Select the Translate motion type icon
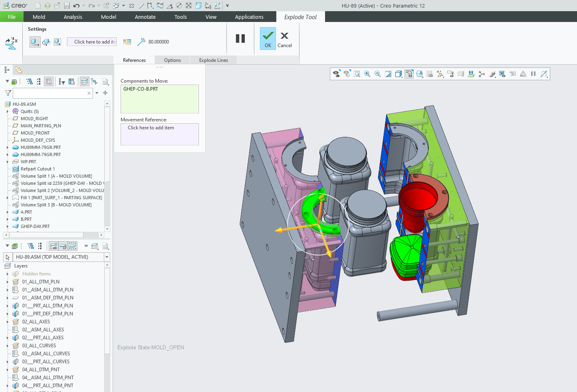This screenshot has width=577, height=392. 35,42
